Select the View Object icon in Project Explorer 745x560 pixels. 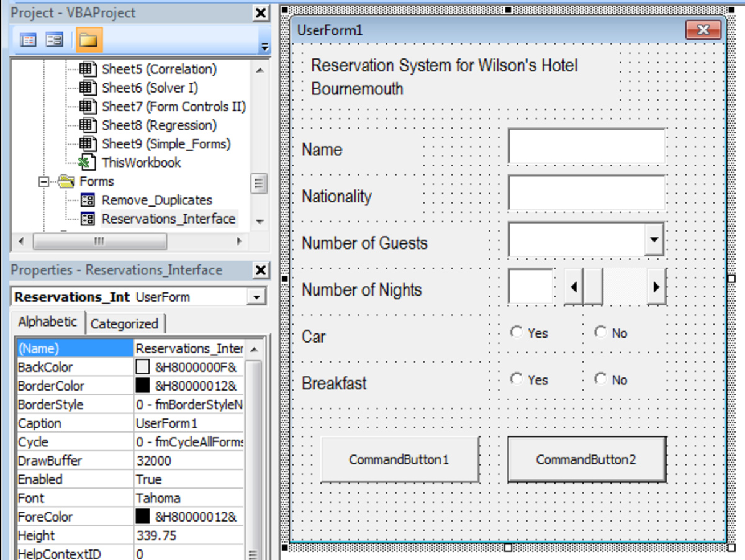point(53,39)
